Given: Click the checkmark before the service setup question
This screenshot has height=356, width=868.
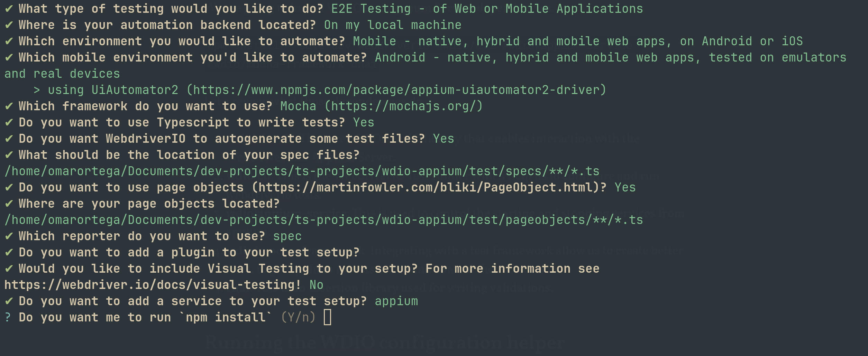Looking at the screenshot, I should (9, 301).
